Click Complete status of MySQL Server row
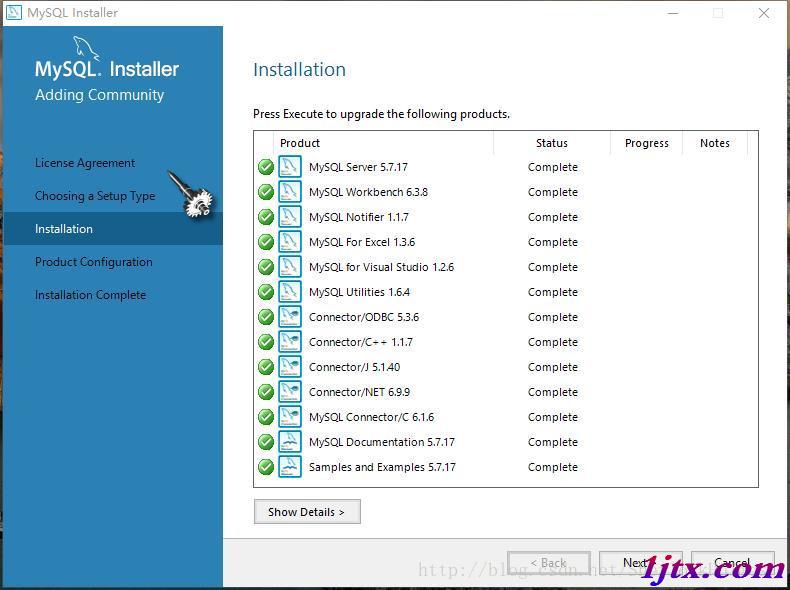790x590 pixels. [x=553, y=167]
